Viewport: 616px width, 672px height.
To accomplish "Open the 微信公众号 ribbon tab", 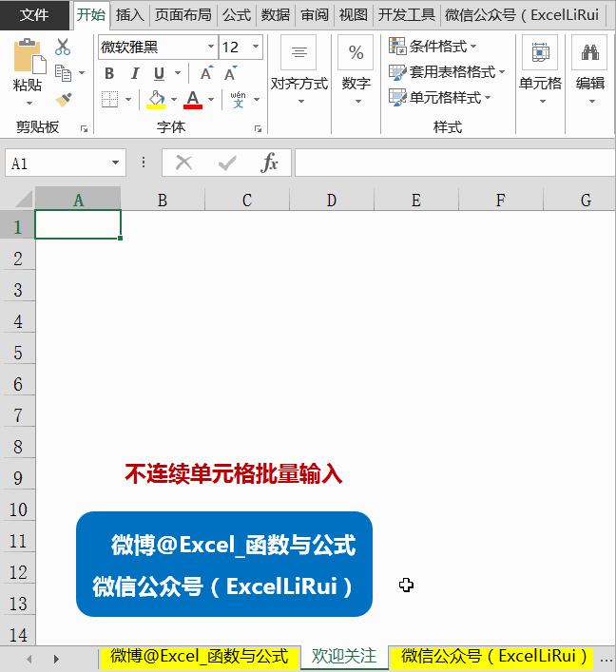I will pyautogui.click(x=522, y=15).
